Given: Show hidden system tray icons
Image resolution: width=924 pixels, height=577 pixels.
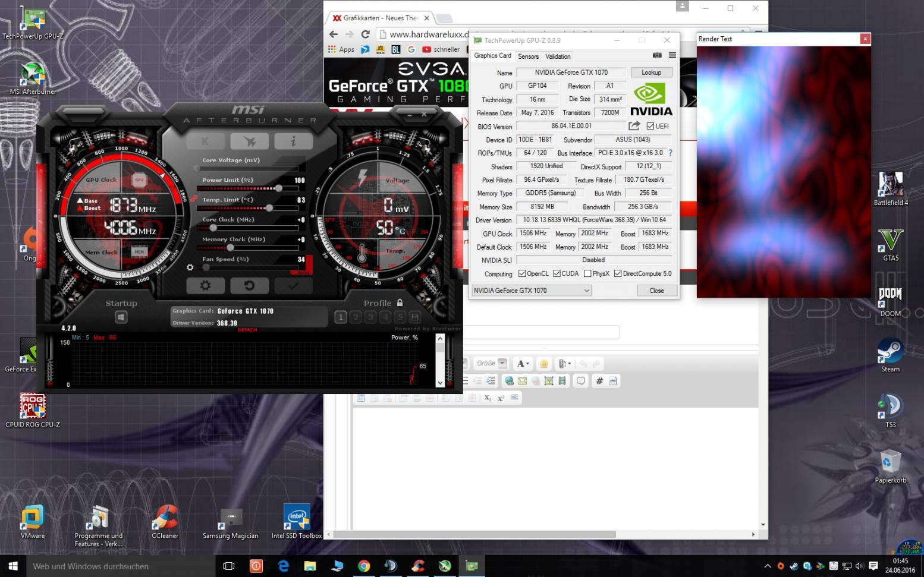Looking at the screenshot, I should click(767, 566).
